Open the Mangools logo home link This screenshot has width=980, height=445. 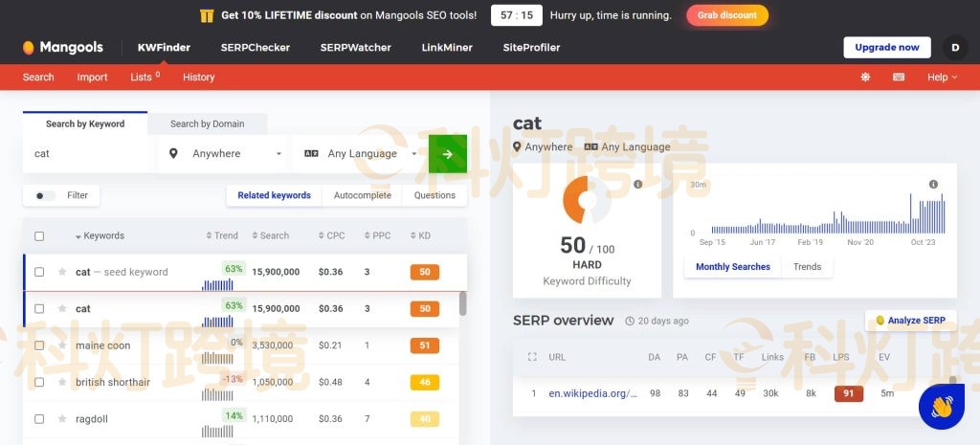pyautogui.click(x=62, y=48)
